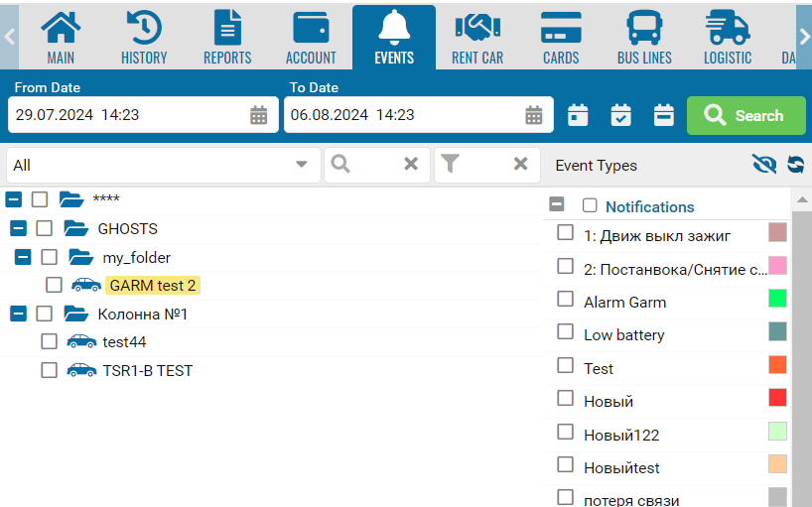812x507 pixels.
Task: Collapse the Колонна №1 folder
Action: point(18,315)
